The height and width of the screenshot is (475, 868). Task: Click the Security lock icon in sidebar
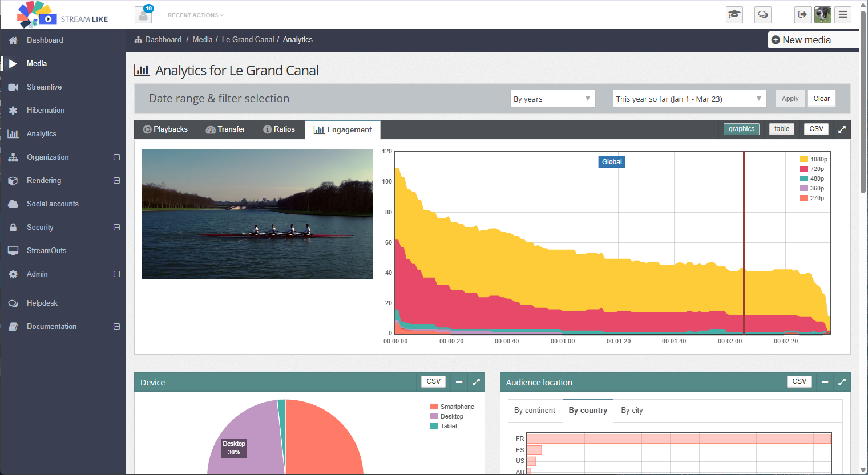13,228
